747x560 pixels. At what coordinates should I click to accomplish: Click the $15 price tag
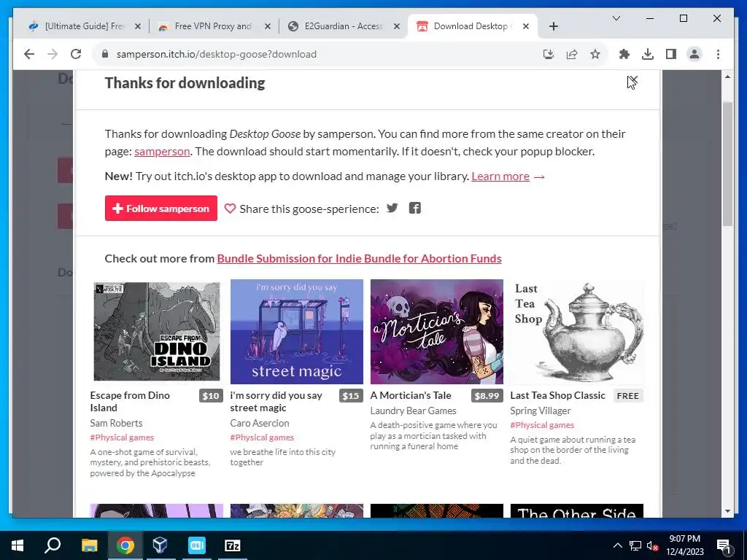[x=351, y=396]
